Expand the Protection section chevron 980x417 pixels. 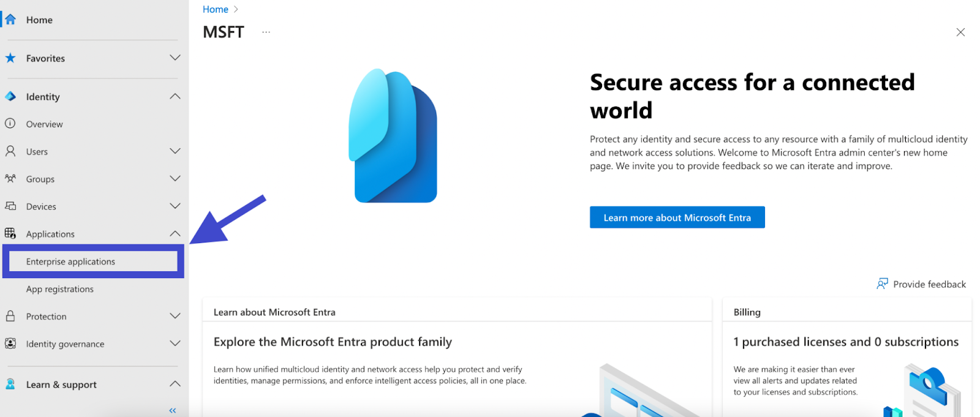click(175, 316)
